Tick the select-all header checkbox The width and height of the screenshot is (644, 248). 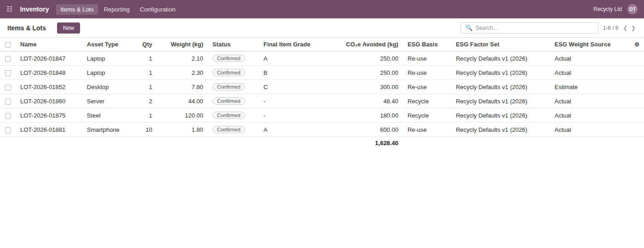[x=8, y=45]
